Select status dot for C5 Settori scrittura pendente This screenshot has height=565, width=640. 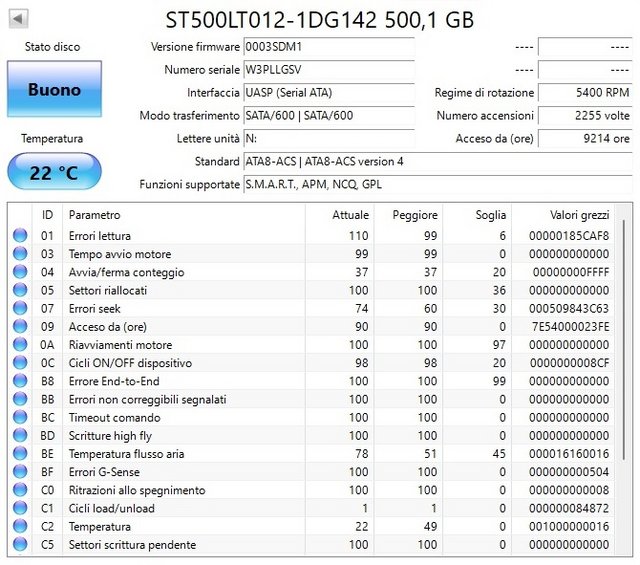click(20, 544)
